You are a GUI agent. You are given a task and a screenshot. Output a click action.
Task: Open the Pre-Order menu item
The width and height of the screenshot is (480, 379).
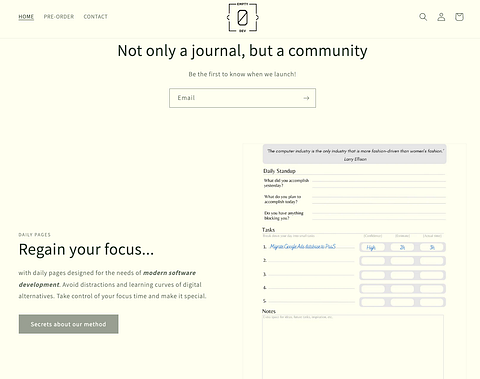pyautogui.click(x=59, y=17)
